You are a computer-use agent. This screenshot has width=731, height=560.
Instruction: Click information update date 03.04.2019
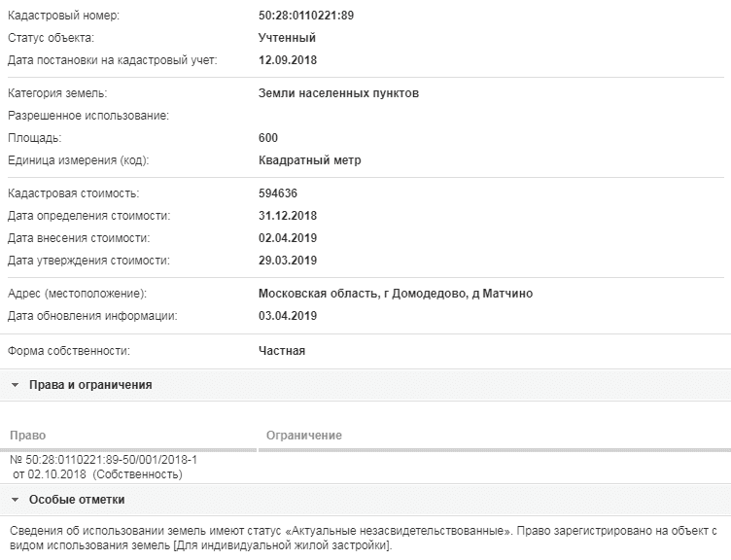pyautogui.click(x=288, y=316)
